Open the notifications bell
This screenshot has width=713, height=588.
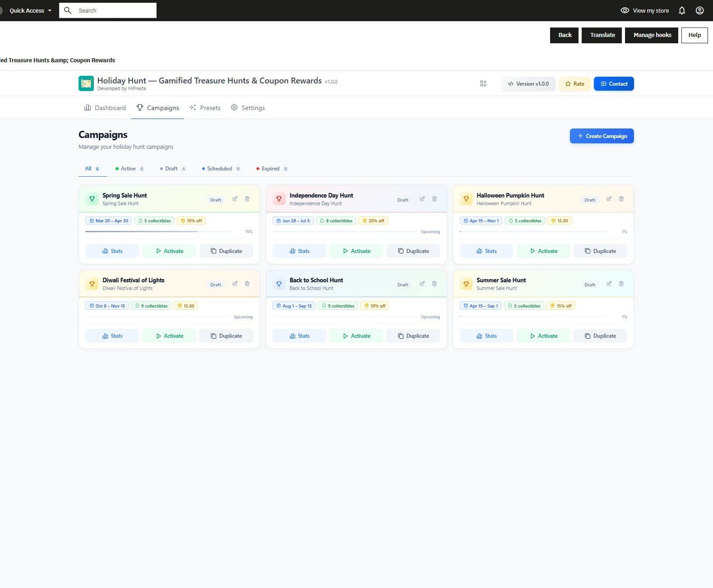point(682,10)
